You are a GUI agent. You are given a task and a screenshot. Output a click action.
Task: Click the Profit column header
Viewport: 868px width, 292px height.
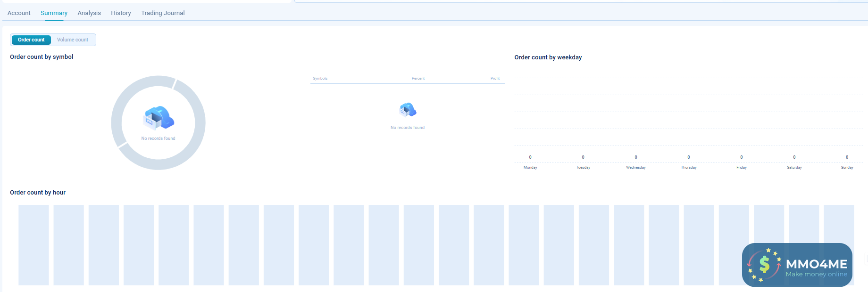pyautogui.click(x=495, y=79)
